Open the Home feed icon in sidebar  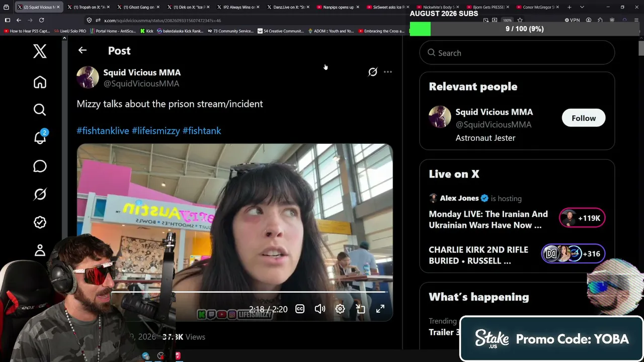[40, 82]
